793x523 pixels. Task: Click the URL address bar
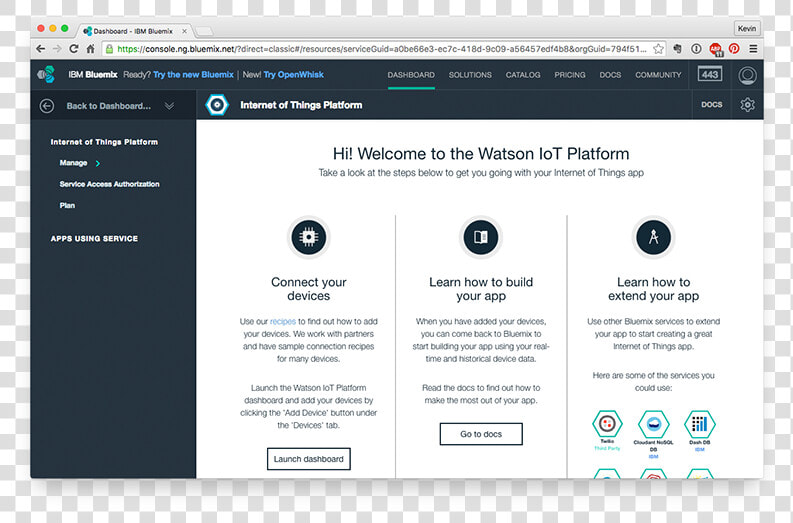point(382,49)
